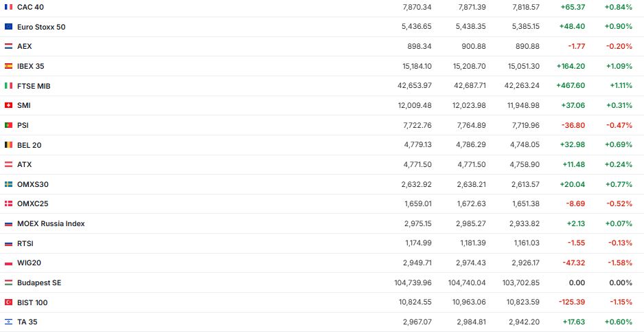The width and height of the screenshot is (644, 332).
Task: Click the Israel flag beside TA 35
Action: pos(8,322)
